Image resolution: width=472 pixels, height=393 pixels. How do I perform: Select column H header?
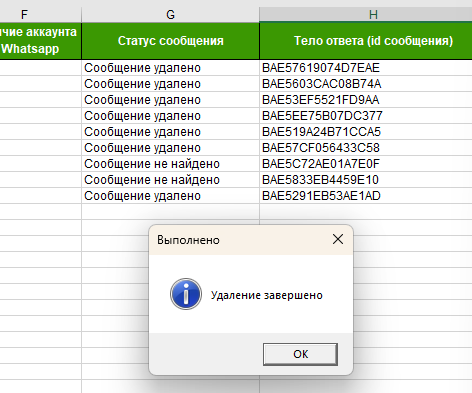pos(366,15)
